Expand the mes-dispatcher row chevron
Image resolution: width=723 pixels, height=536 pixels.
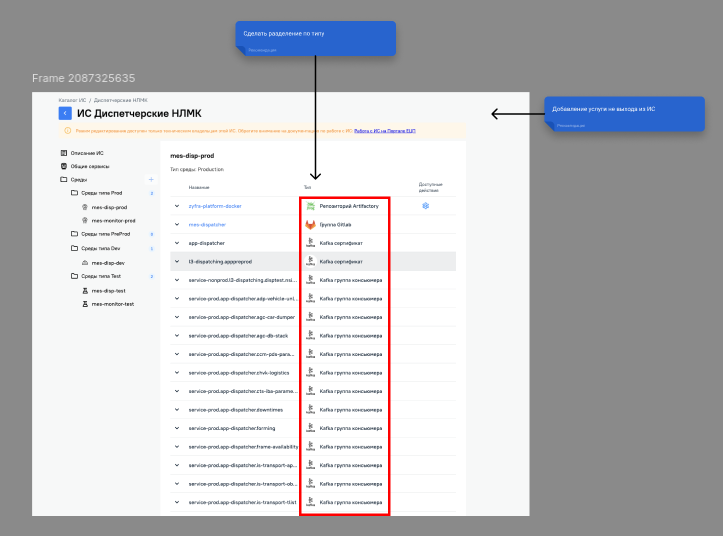coord(177,224)
